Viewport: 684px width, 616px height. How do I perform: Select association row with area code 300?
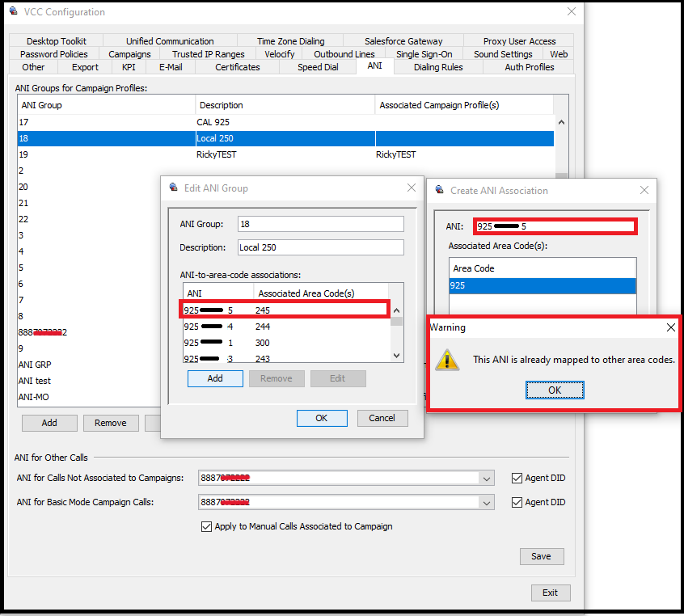pyautogui.click(x=286, y=343)
